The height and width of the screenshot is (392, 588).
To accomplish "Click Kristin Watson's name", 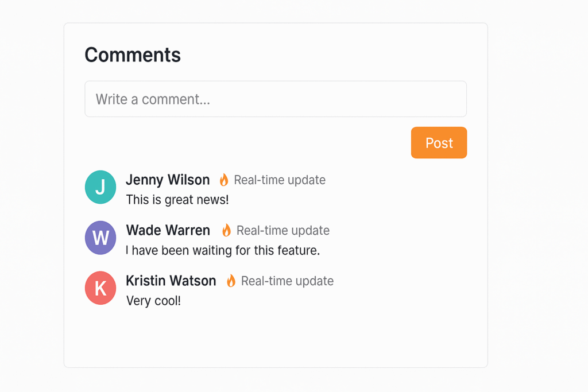I will (x=171, y=281).
